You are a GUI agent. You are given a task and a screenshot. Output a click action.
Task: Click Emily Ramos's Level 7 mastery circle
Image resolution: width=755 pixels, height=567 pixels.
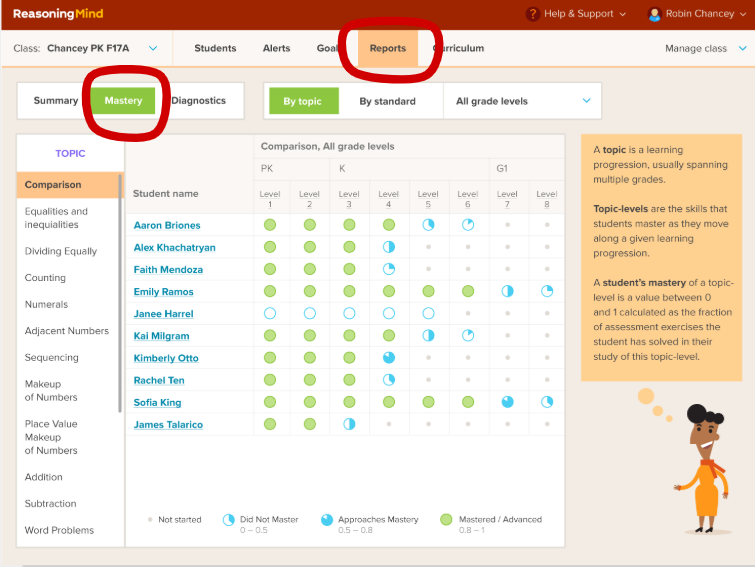507,291
